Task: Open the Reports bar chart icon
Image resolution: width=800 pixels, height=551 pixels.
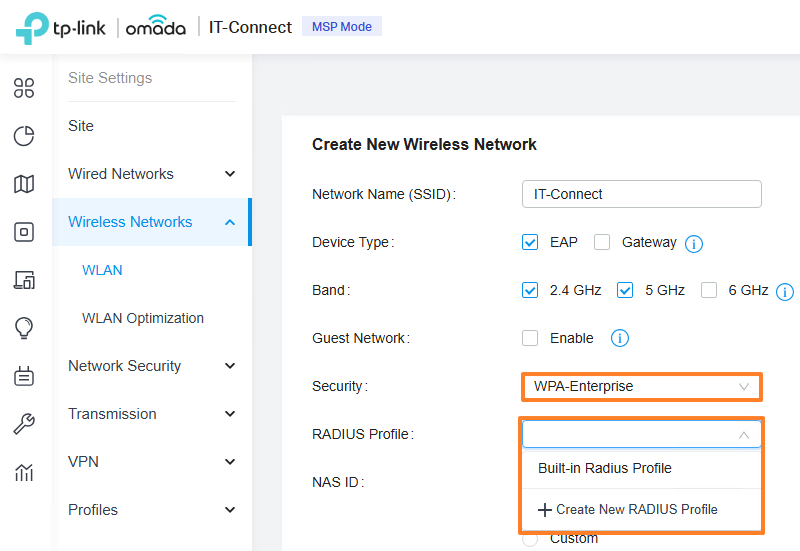Action: [24, 472]
